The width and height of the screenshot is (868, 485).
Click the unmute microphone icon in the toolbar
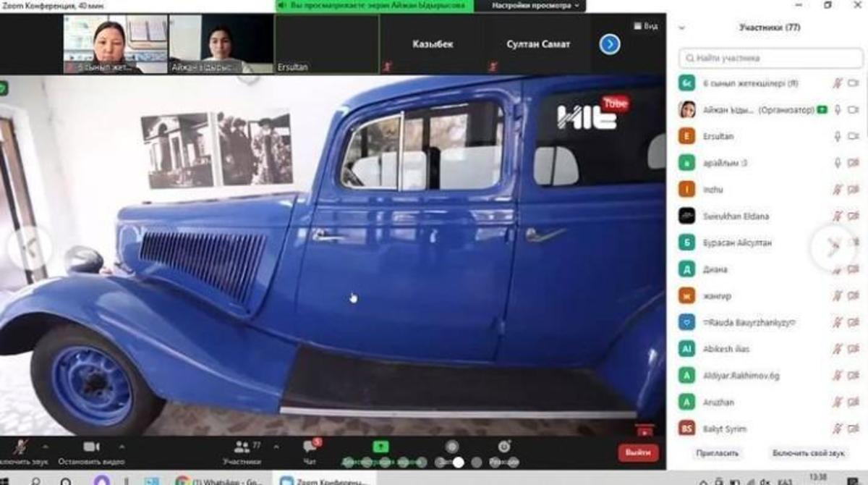click(20, 447)
